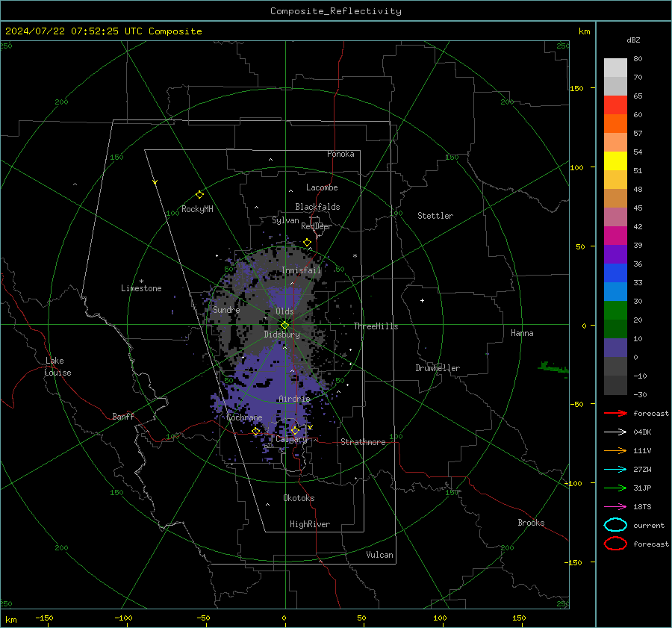Click the Airdrie label
The width and height of the screenshot is (672, 628).
click(x=294, y=399)
